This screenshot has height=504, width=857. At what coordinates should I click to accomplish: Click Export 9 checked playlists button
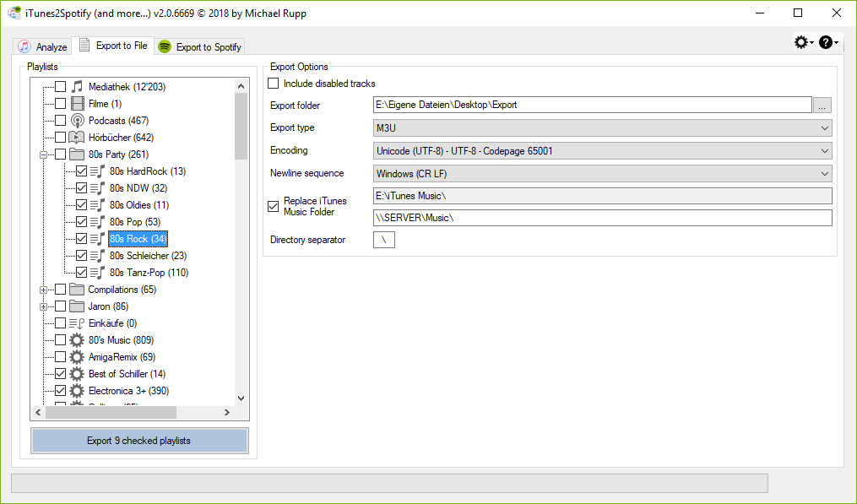139,441
